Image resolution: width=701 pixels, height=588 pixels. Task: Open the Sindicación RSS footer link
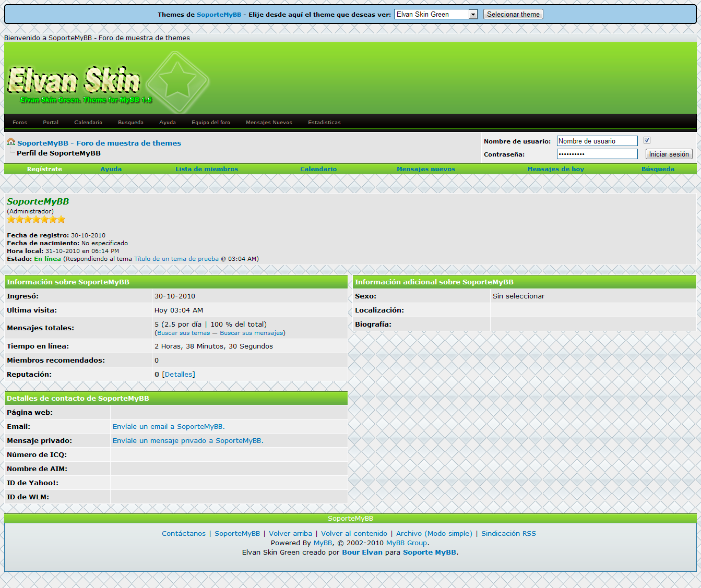click(x=508, y=534)
